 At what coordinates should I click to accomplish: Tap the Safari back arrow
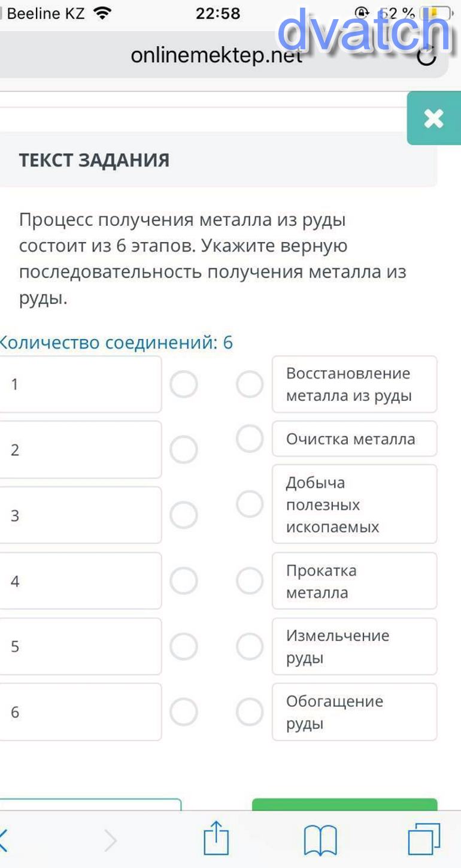tap(5, 840)
